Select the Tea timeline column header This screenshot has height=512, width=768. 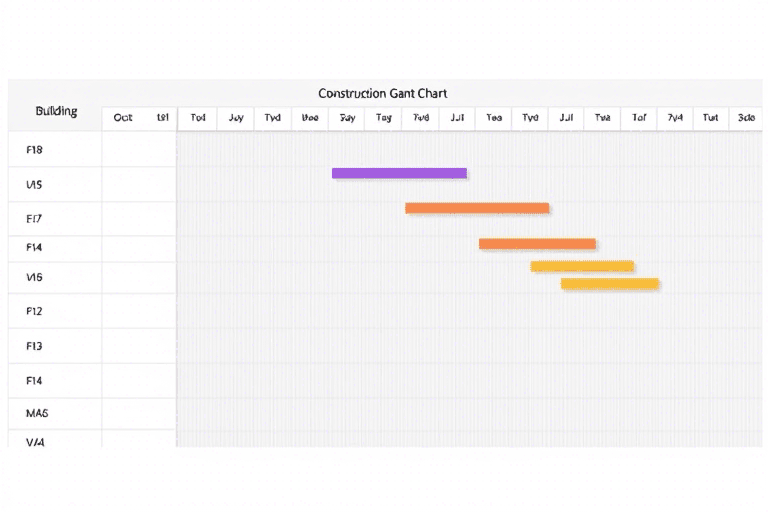(494, 118)
